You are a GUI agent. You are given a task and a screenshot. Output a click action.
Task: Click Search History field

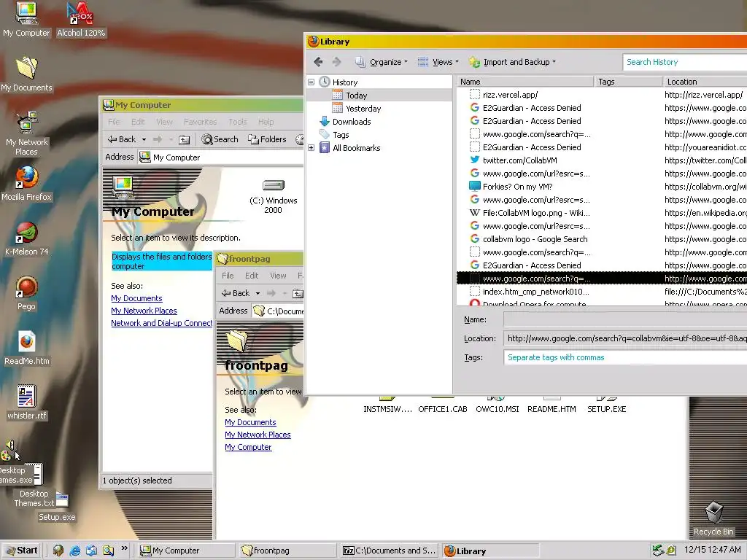[684, 62]
